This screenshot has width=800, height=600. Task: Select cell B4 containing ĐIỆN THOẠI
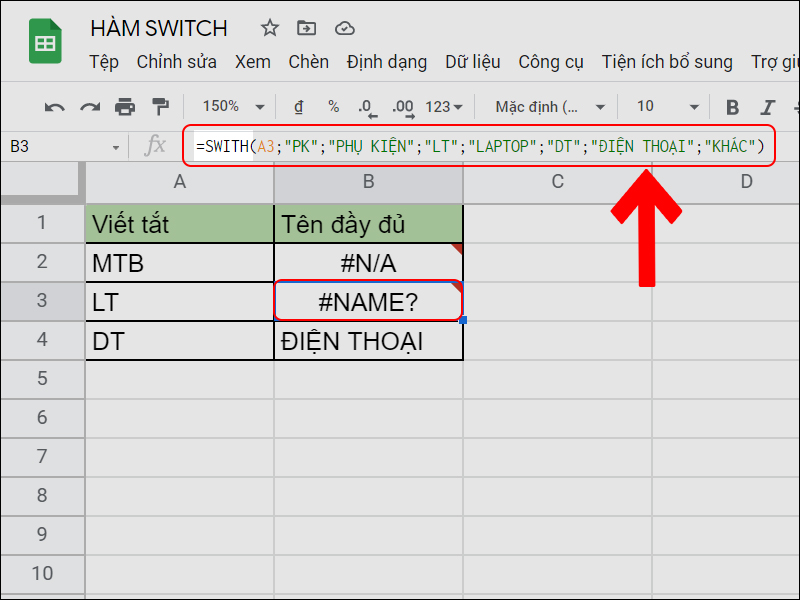(x=368, y=341)
